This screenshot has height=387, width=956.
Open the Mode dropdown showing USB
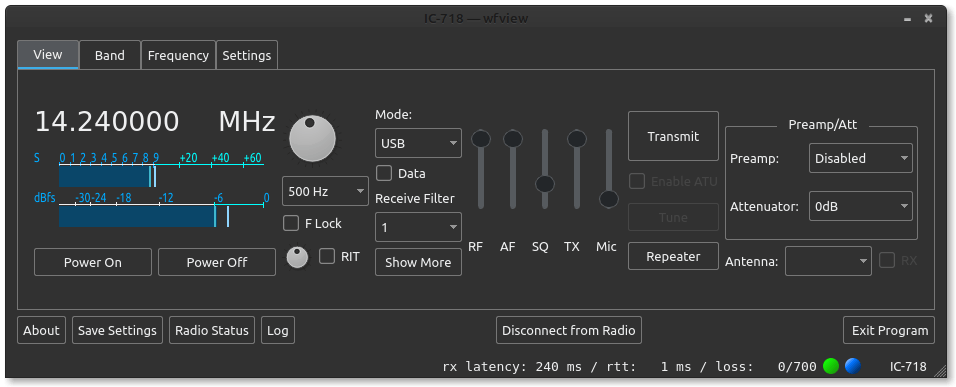[418, 143]
